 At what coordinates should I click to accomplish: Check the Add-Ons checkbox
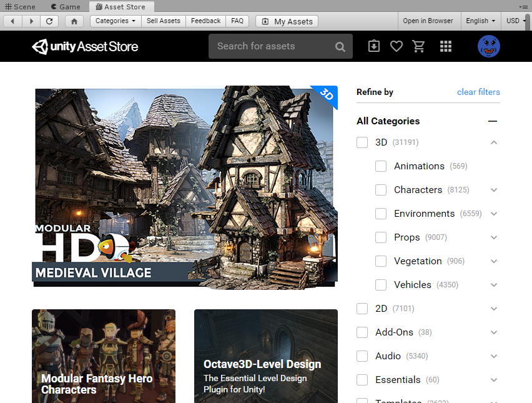coord(362,332)
